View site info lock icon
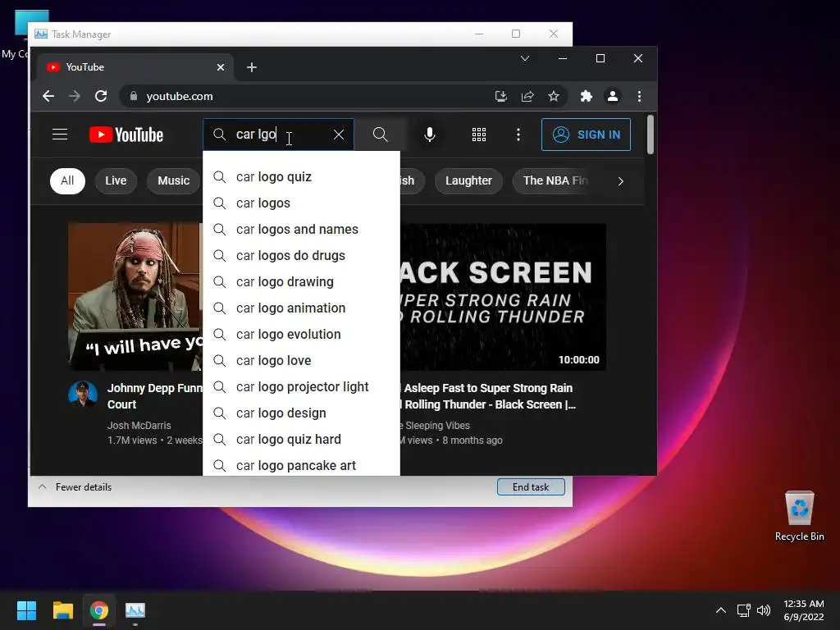840x630 pixels. click(x=134, y=97)
